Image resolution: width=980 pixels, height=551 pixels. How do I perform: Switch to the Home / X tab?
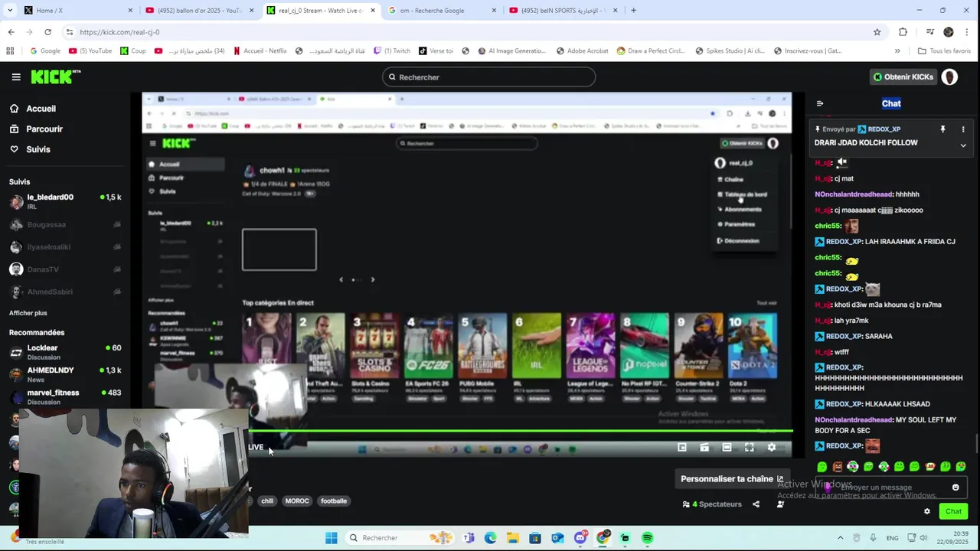tap(79, 11)
